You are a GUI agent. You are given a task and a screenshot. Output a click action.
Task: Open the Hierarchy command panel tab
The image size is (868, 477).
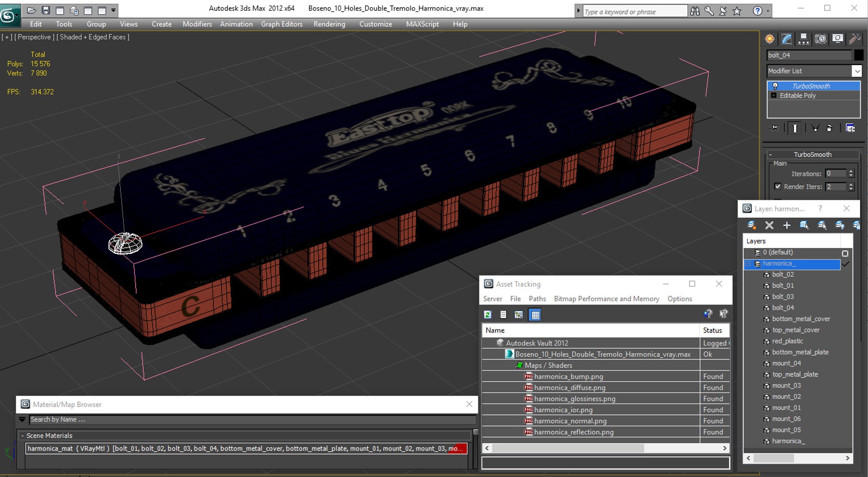[x=803, y=39]
